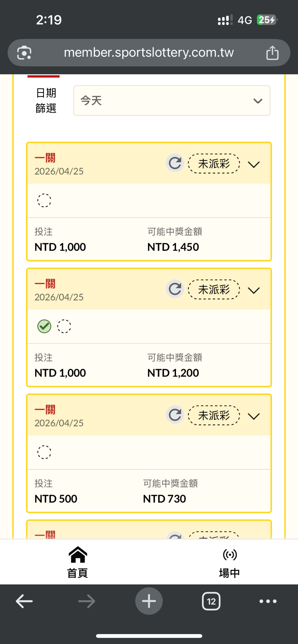Refresh the NTD 1,450 bet status
The height and width of the screenshot is (644, 298).
[175, 163]
